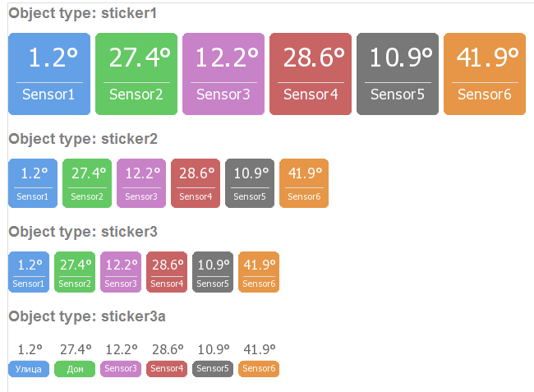Click the large red 28.6° sticker
The height and width of the screenshot is (392, 534).
pyautogui.click(x=310, y=73)
